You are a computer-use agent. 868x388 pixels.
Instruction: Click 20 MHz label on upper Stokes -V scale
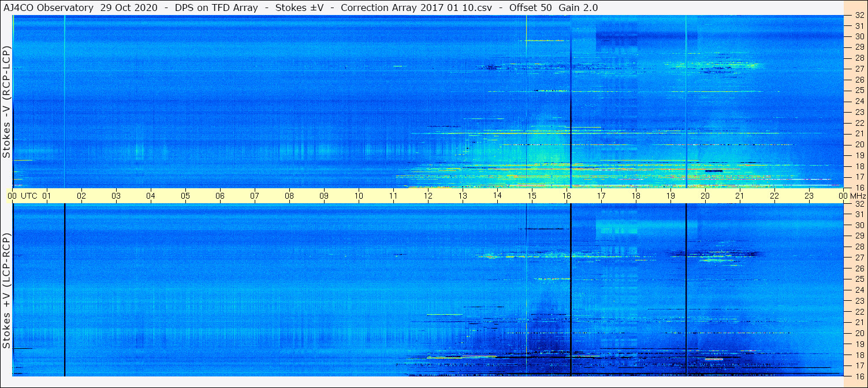click(859, 144)
